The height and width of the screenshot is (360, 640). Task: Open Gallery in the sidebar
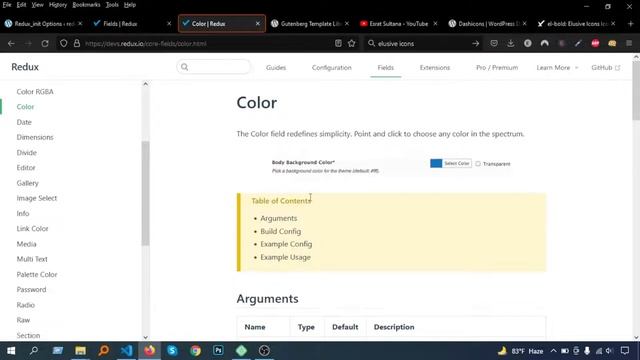click(27, 183)
